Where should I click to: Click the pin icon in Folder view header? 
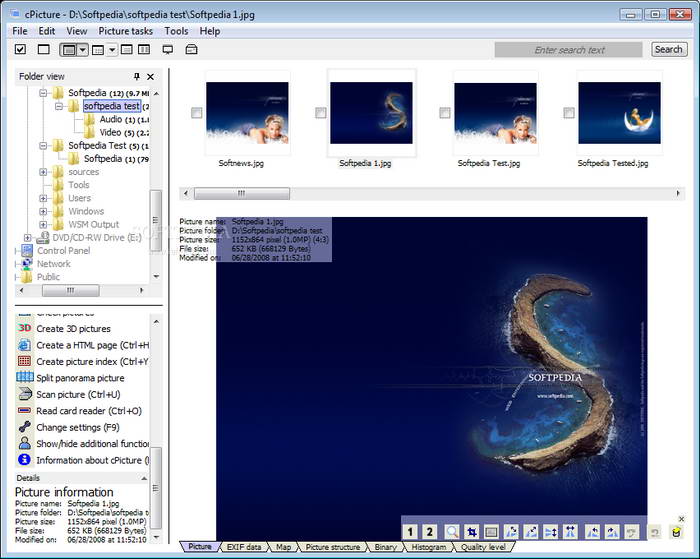point(137,76)
